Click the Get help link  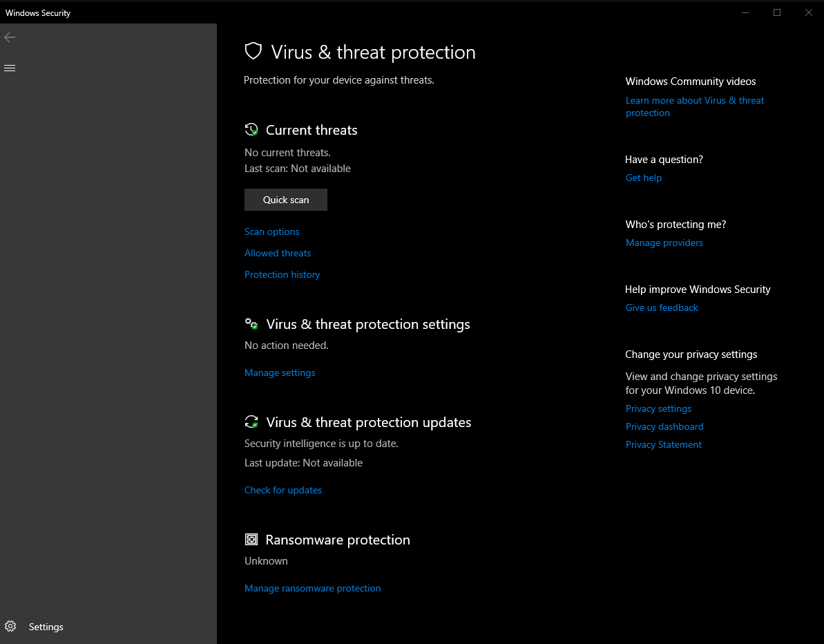point(644,178)
